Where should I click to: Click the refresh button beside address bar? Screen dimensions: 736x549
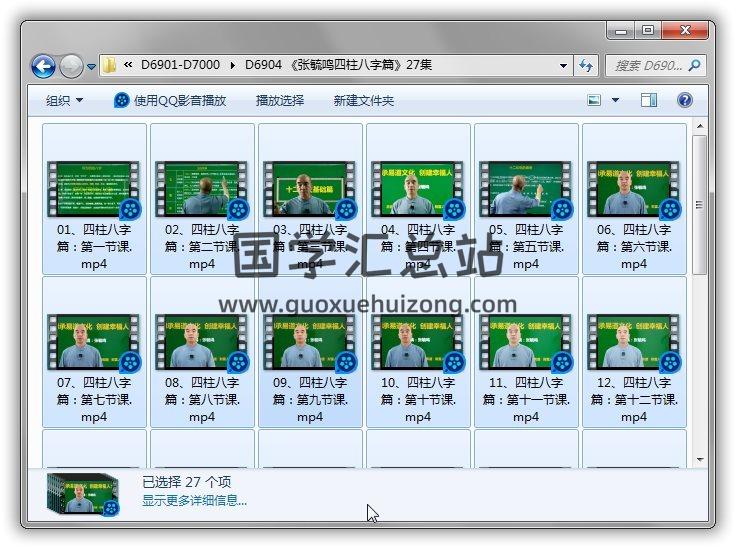(x=587, y=66)
